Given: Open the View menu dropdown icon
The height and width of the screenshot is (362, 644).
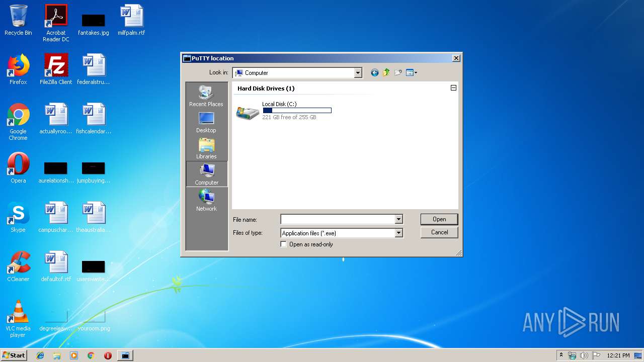Looking at the screenshot, I should pyautogui.click(x=412, y=73).
